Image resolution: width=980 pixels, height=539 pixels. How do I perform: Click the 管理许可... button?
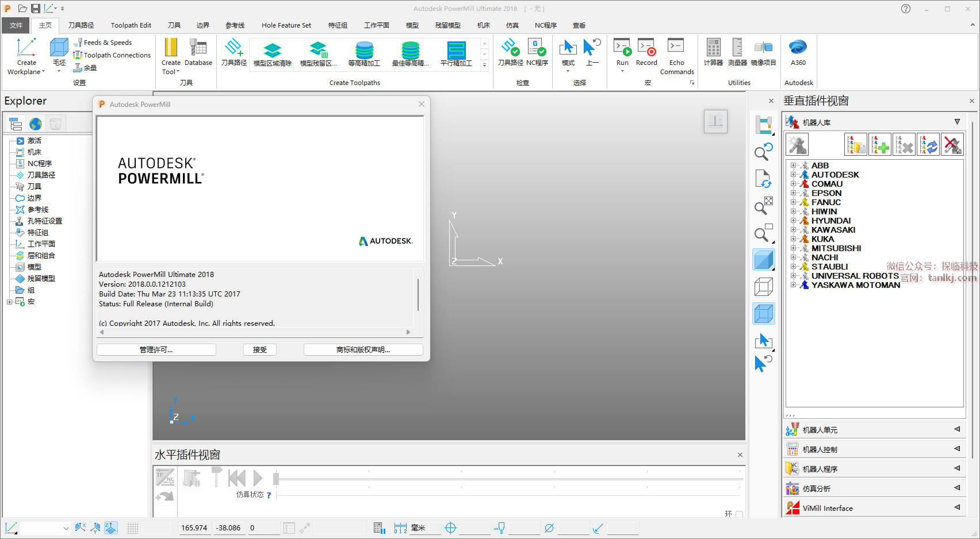156,349
